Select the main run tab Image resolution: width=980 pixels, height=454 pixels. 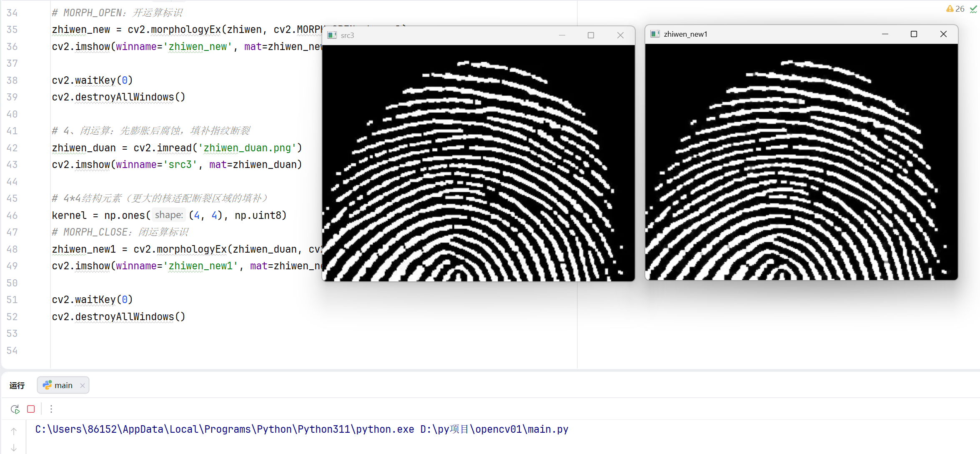[63, 385]
